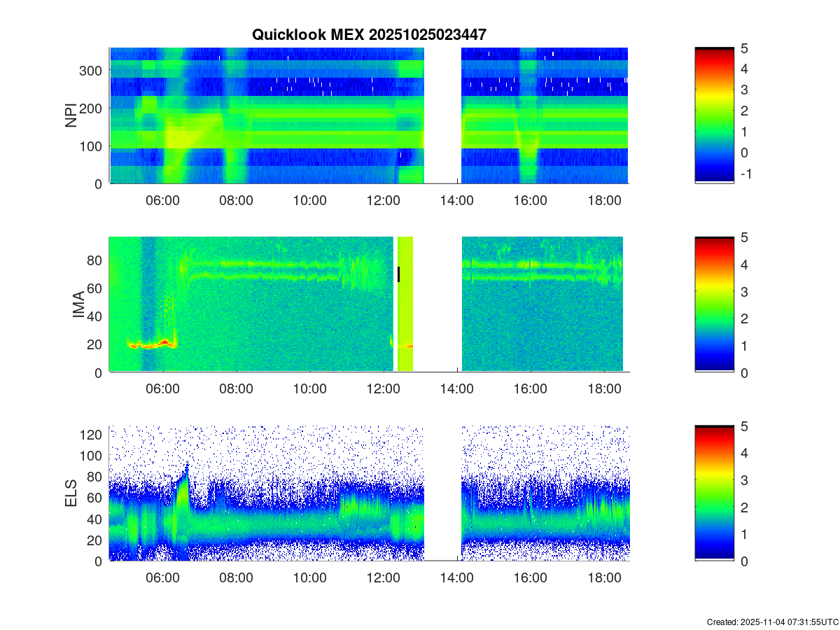Click the ELS panel colorbar
The height and width of the screenshot is (630, 840).
coord(714,493)
